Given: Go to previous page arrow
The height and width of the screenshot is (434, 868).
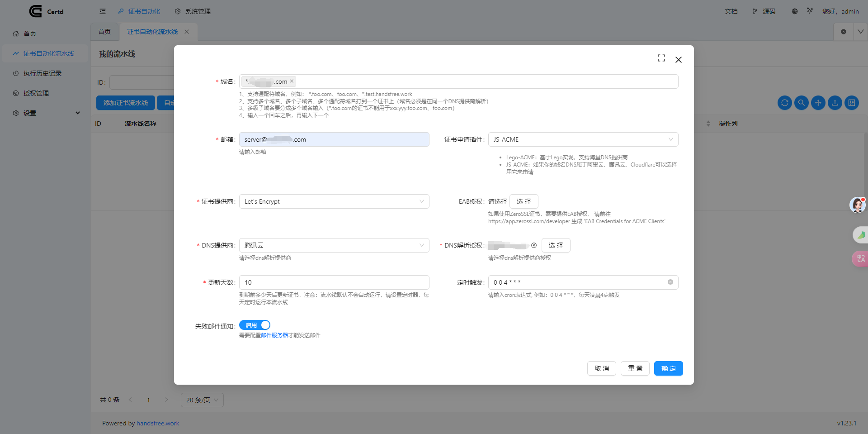Looking at the screenshot, I should 130,400.
